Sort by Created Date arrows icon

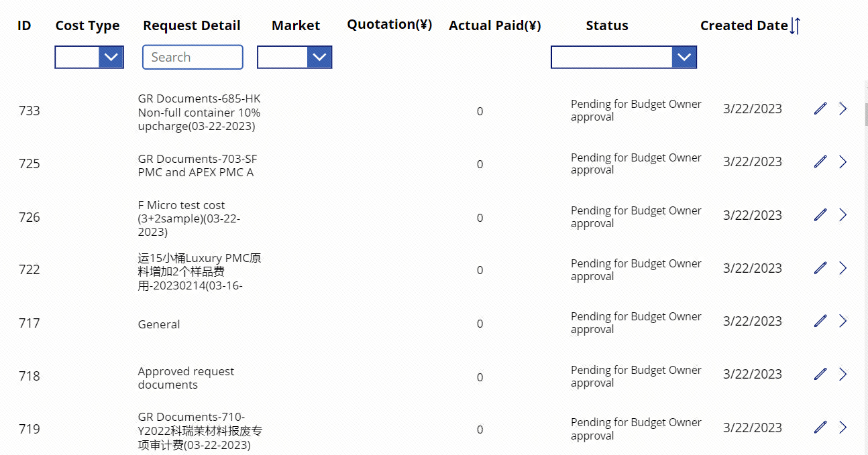pyautogui.click(x=795, y=26)
